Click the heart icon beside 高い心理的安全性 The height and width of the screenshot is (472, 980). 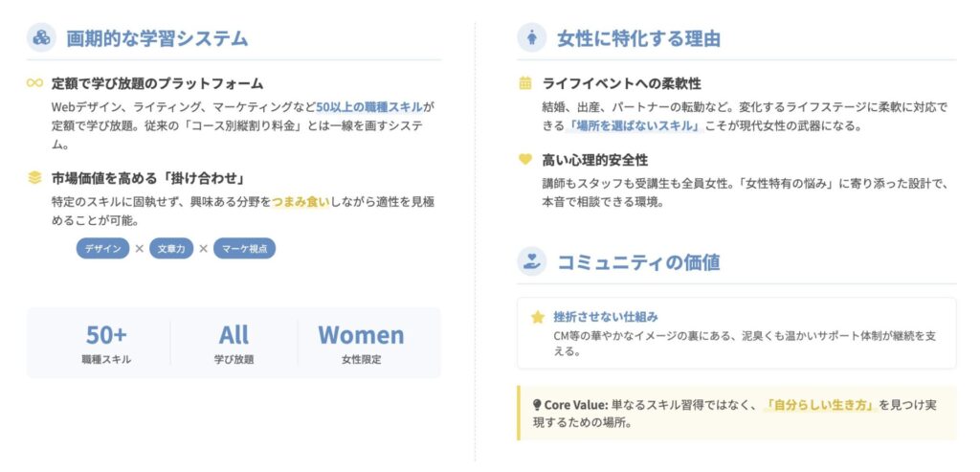click(x=524, y=159)
